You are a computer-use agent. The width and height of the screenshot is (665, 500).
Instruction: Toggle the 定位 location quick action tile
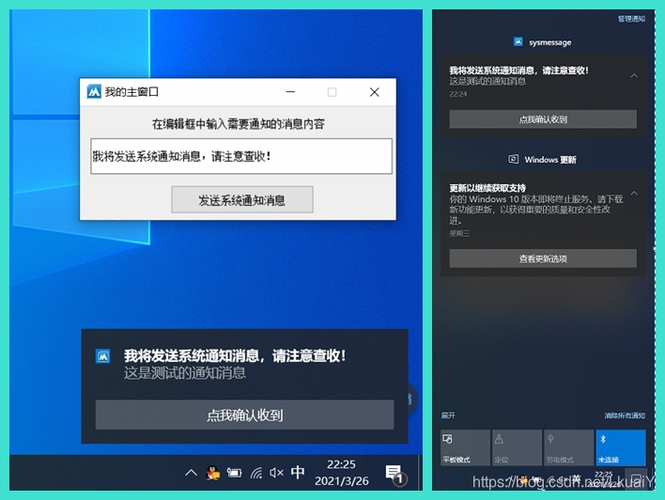point(517,447)
